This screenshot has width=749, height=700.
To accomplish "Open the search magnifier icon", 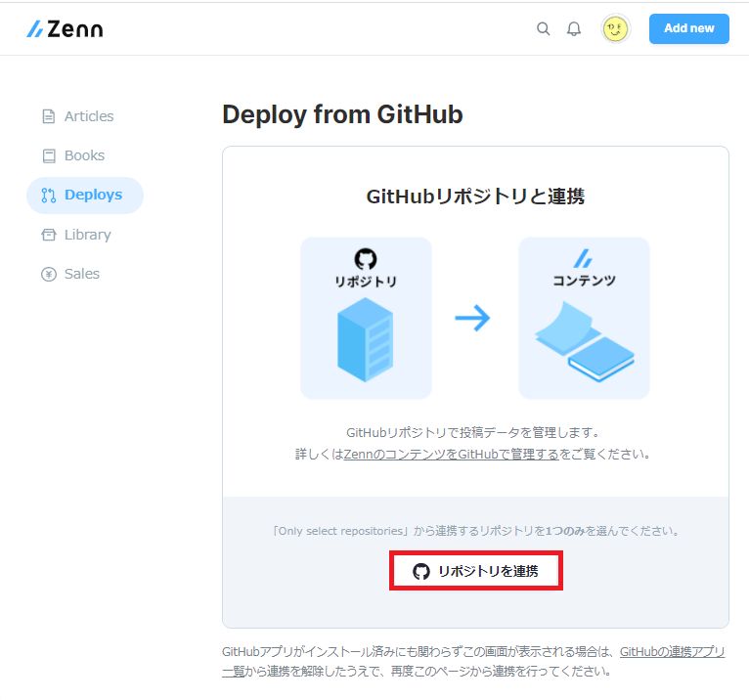I will click(543, 28).
